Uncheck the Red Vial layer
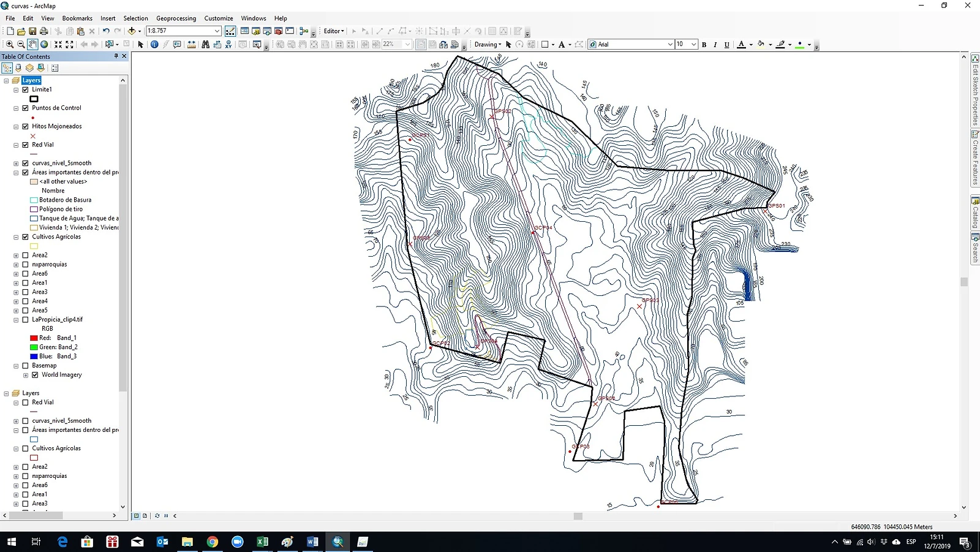Viewport: 980px width, 552px height. (x=25, y=145)
